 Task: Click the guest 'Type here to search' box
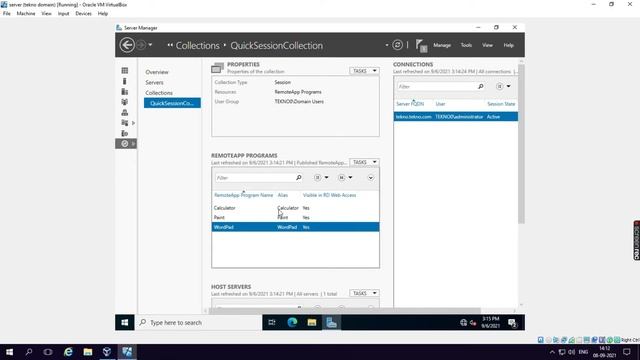click(x=198, y=322)
